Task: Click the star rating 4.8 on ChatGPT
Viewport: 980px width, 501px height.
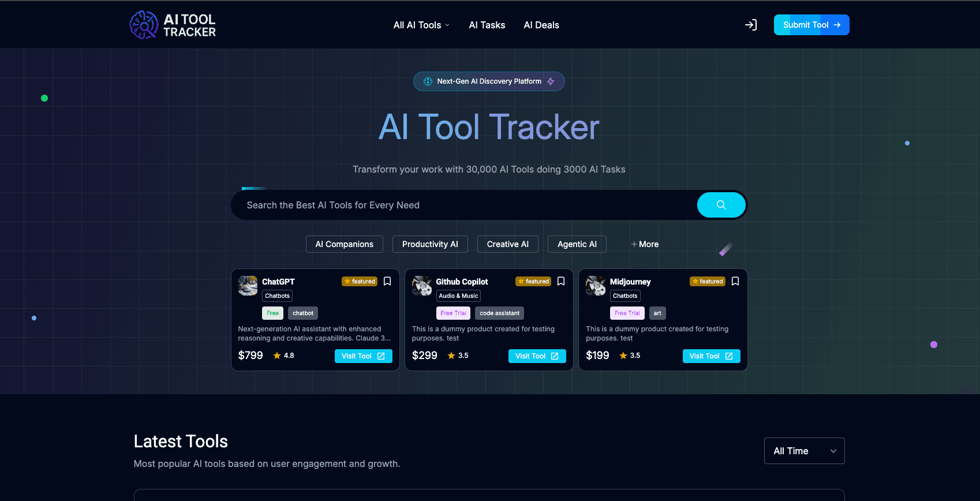Action: pos(283,356)
